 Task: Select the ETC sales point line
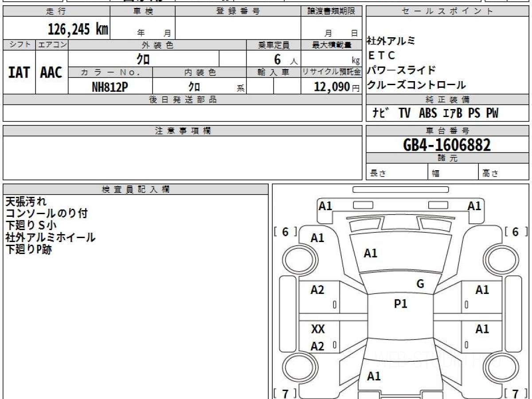(x=381, y=55)
